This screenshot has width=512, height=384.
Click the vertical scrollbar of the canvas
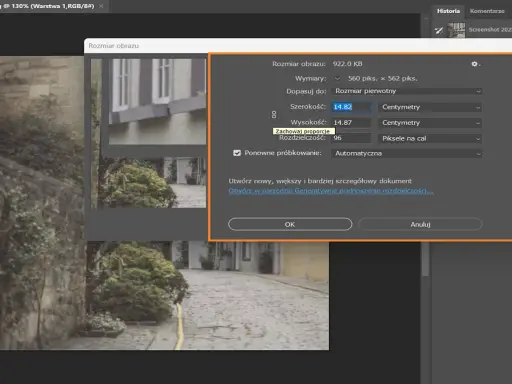coord(425,260)
